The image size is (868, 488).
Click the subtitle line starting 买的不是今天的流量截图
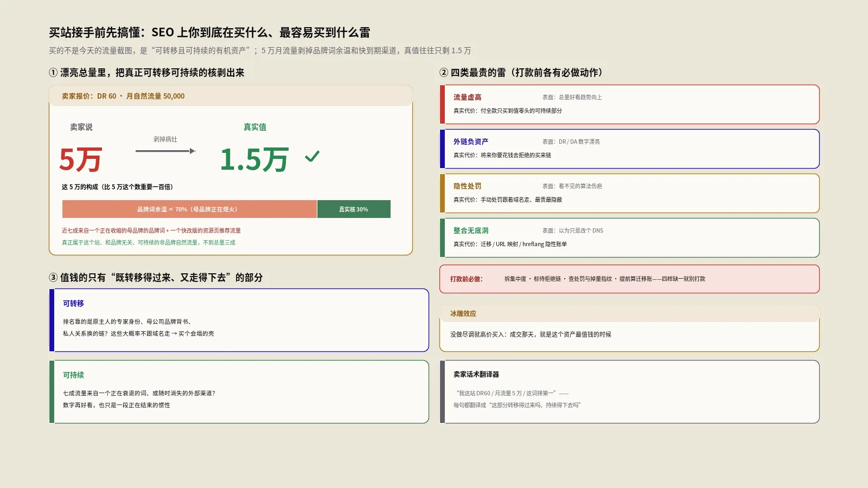pyautogui.click(x=260, y=50)
